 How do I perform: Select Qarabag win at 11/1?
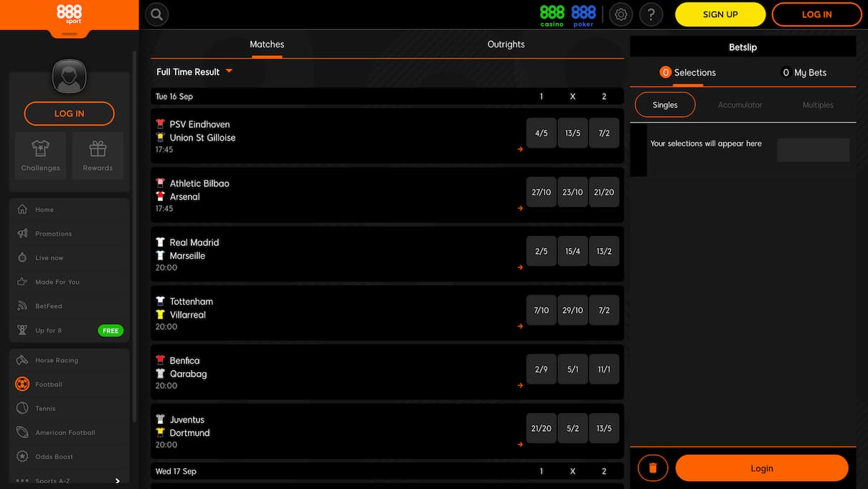(604, 369)
